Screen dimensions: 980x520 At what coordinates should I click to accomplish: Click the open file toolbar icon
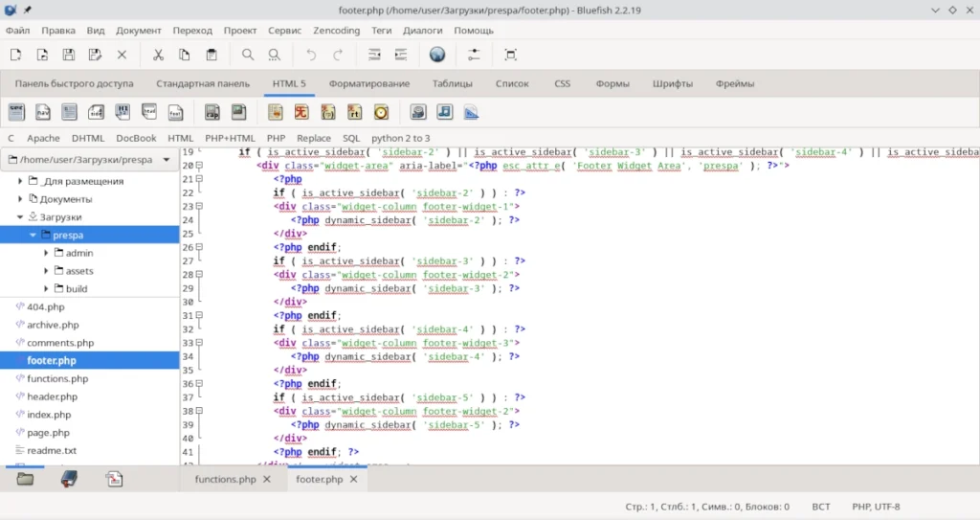42,56
